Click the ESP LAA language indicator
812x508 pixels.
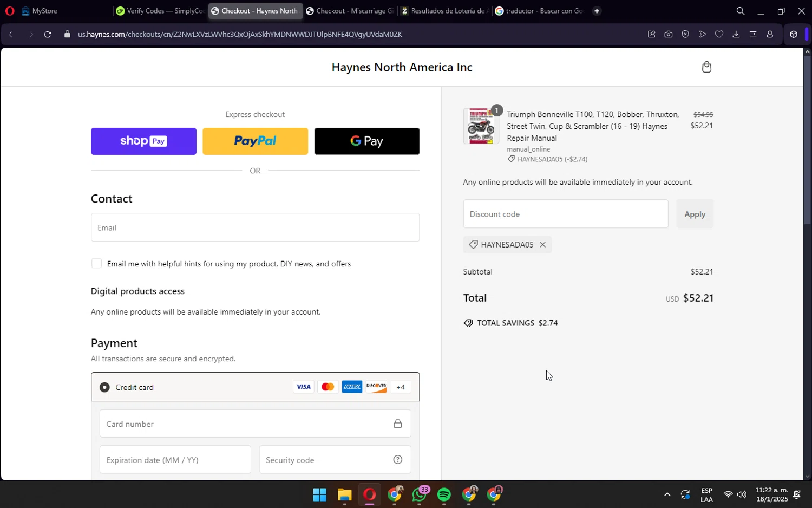[x=706, y=495]
